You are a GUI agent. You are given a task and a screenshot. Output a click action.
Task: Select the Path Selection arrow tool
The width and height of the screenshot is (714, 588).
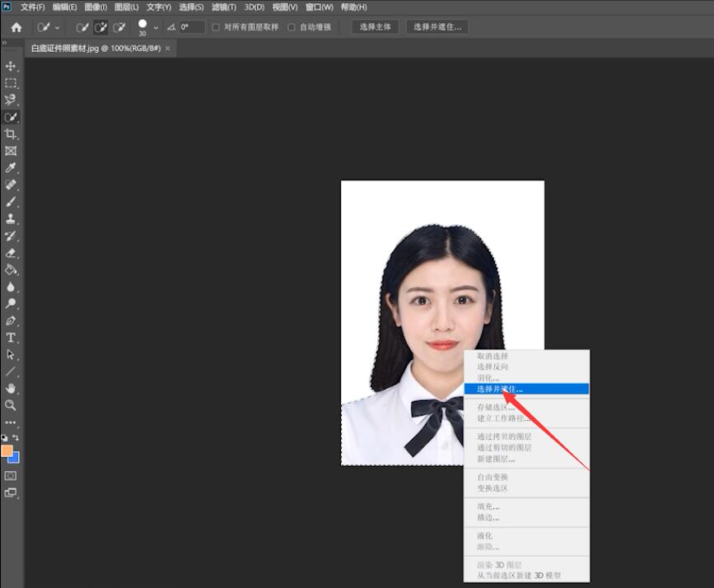click(11, 354)
